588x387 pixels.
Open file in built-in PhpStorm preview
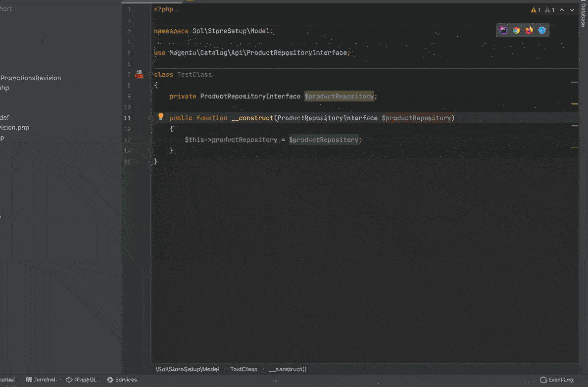(x=503, y=30)
